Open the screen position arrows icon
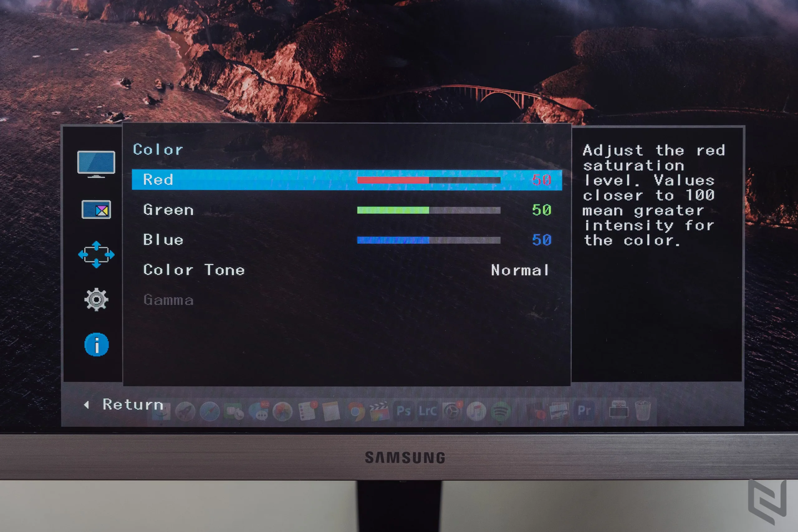The image size is (798, 532). click(96, 254)
